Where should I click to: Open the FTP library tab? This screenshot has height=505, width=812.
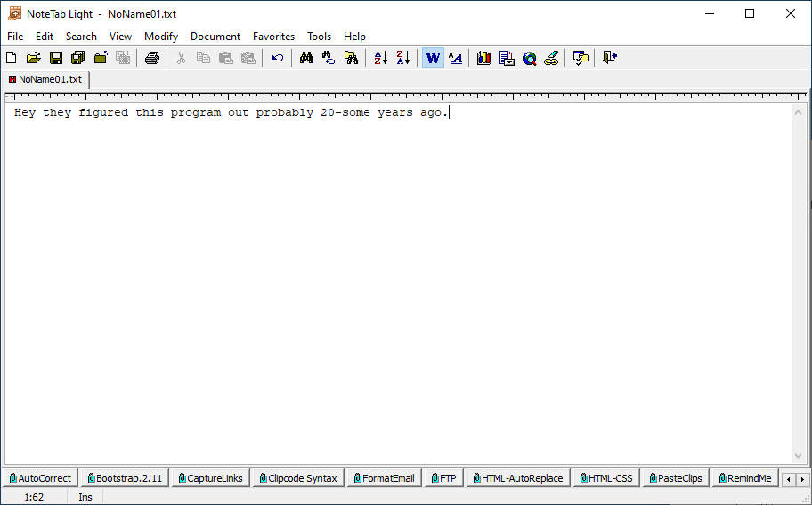tap(444, 478)
